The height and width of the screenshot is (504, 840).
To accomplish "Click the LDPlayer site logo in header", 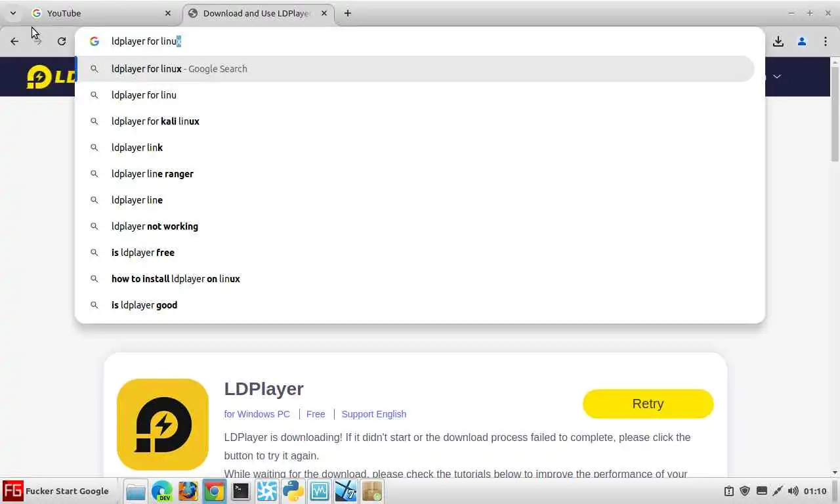I will point(51,77).
